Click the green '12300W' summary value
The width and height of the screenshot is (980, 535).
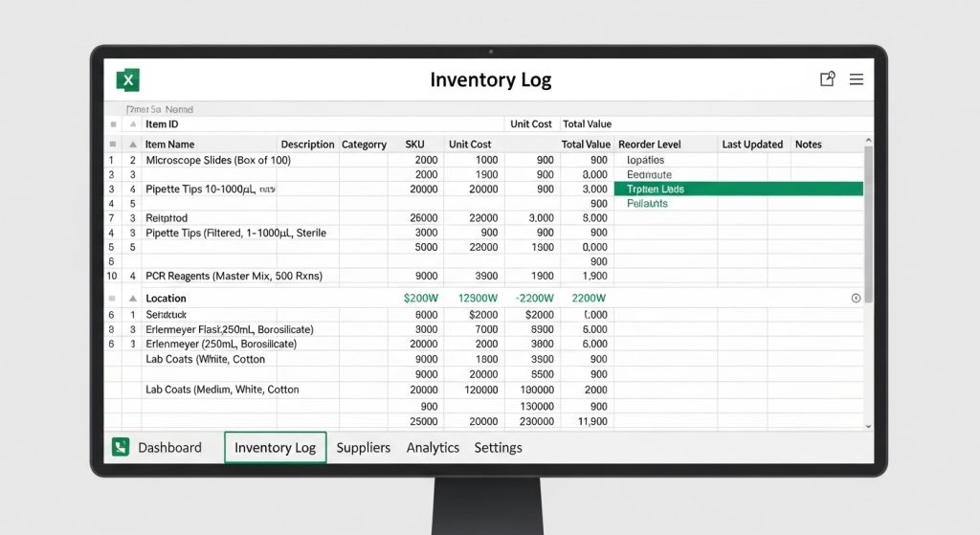coord(479,298)
